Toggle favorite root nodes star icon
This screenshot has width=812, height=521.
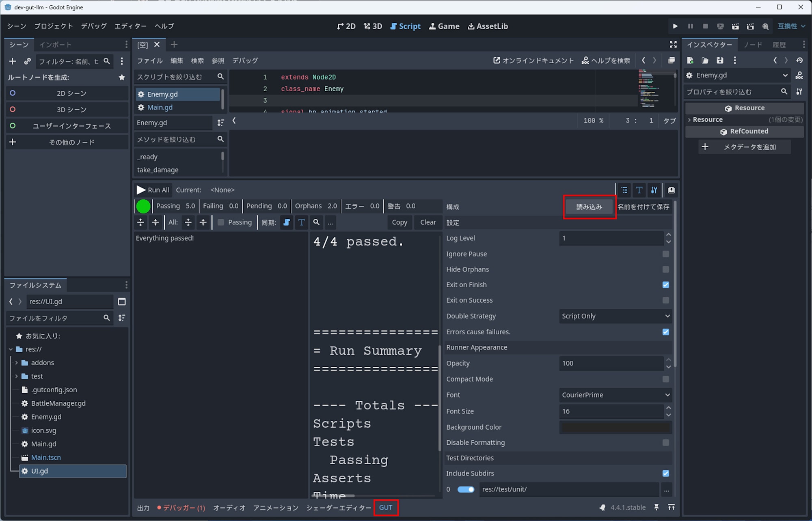pyautogui.click(x=121, y=77)
